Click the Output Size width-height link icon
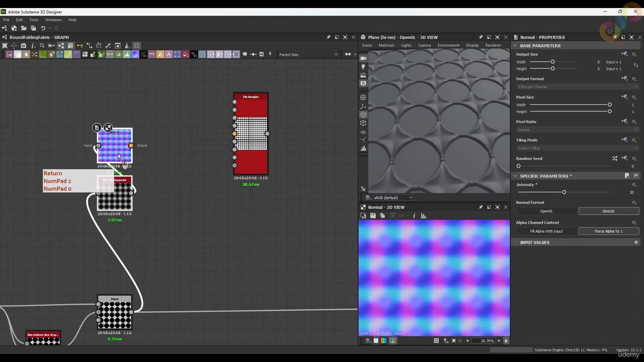 click(636, 65)
